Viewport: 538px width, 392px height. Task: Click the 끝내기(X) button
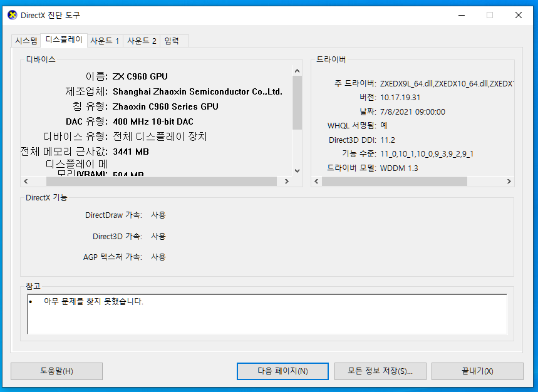(x=477, y=371)
